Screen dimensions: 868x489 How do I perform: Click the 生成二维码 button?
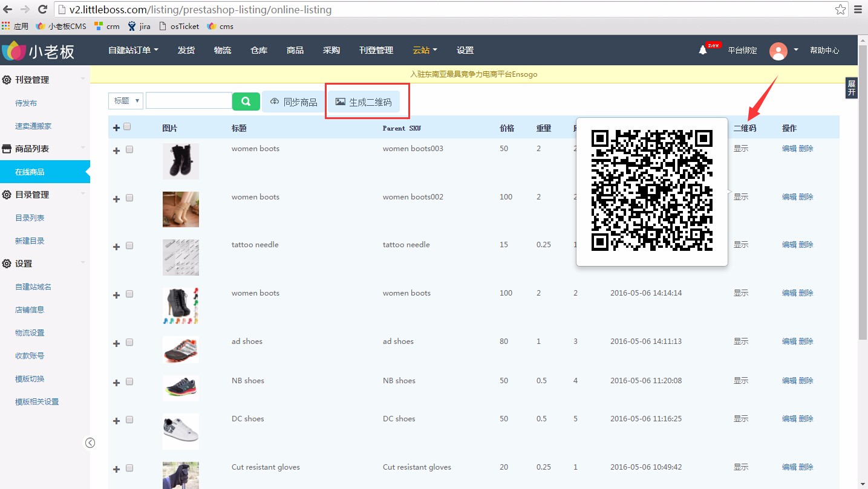click(364, 102)
